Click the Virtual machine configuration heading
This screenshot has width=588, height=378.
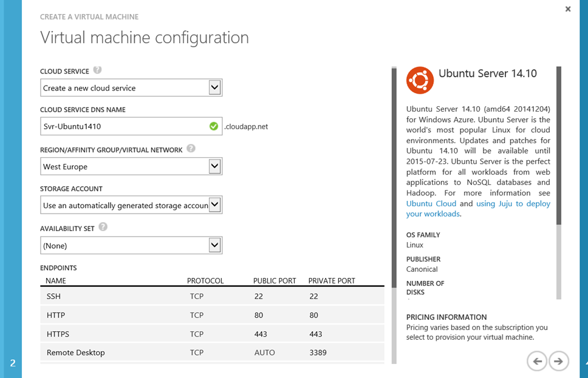tap(145, 38)
